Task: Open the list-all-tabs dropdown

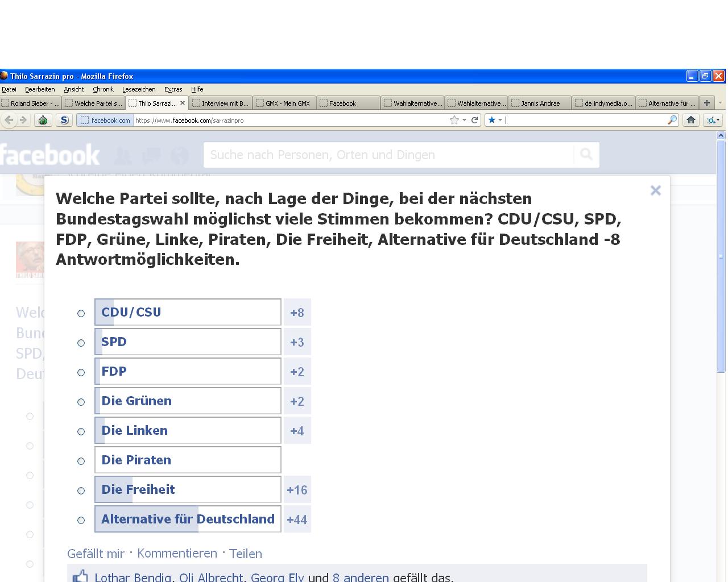Action: click(720, 103)
